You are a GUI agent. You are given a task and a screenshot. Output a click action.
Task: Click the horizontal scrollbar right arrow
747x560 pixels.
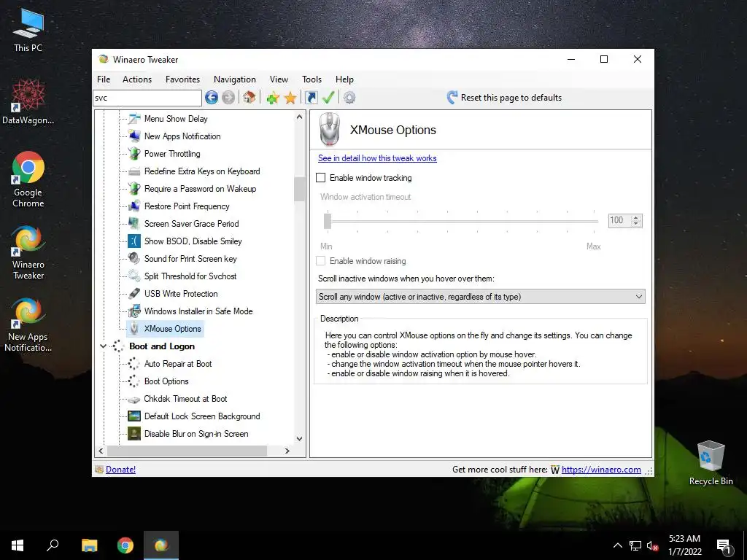(x=287, y=451)
